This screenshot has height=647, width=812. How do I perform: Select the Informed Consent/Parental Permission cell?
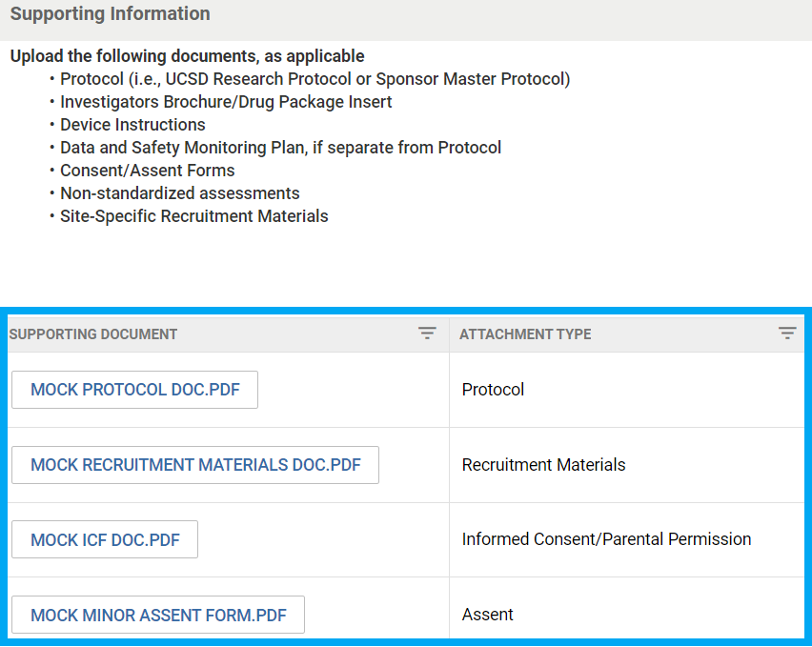pos(606,539)
